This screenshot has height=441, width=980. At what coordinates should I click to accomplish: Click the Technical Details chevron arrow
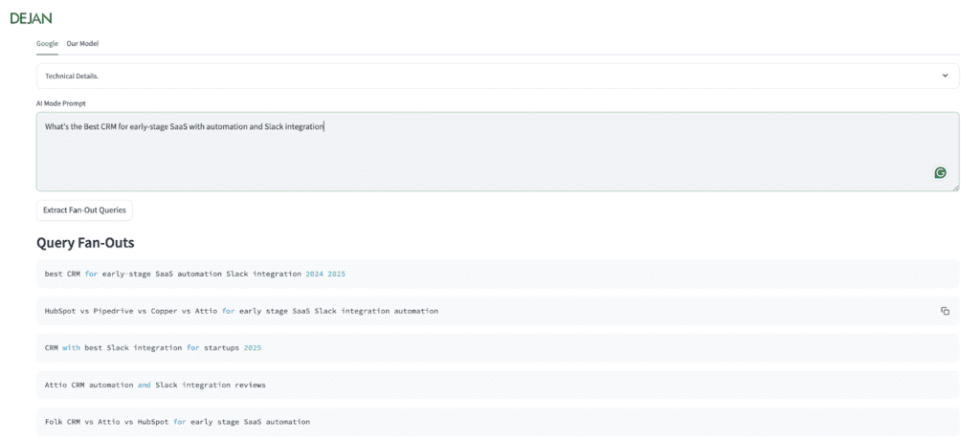(x=945, y=76)
